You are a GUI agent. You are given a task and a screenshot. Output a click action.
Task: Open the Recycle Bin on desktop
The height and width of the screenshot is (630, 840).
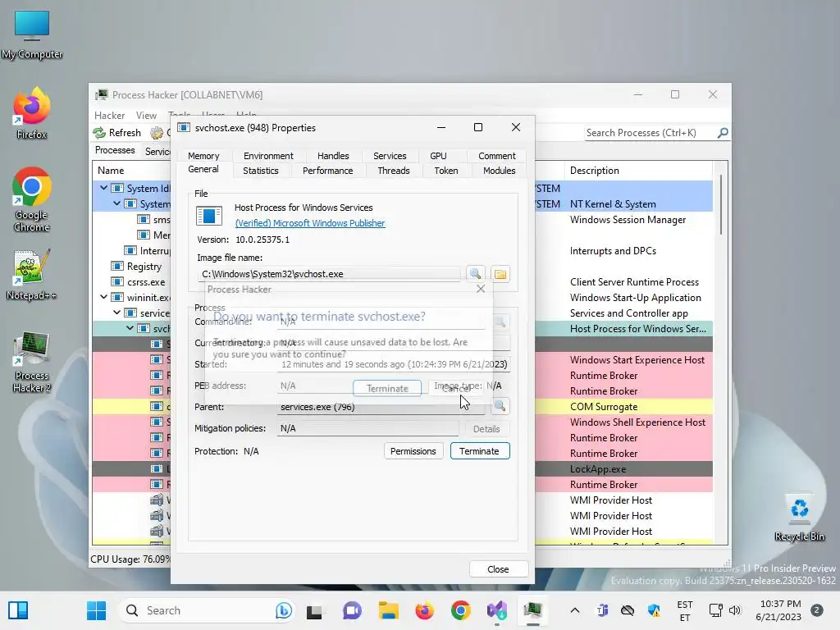[799, 517]
